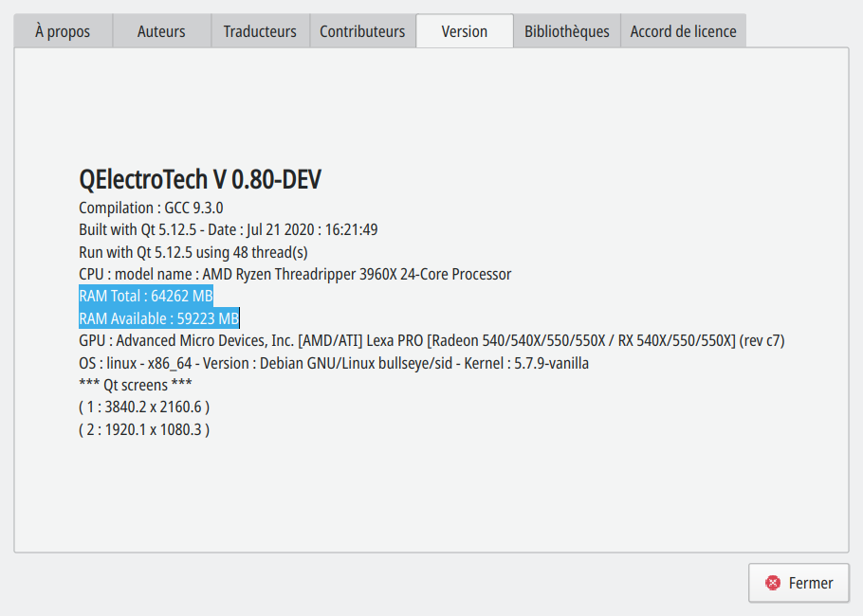The width and height of the screenshot is (863, 616).
Task: Show the Contributeurs tab
Action: [x=362, y=31]
